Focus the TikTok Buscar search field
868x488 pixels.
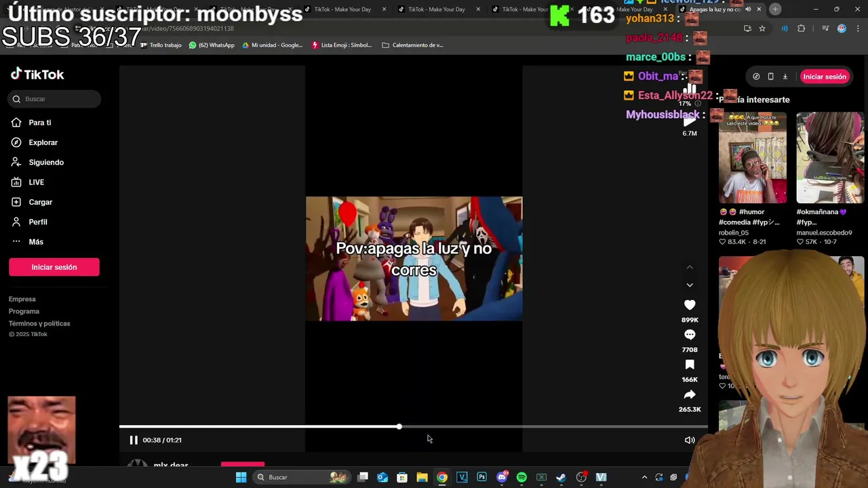(x=55, y=99)
